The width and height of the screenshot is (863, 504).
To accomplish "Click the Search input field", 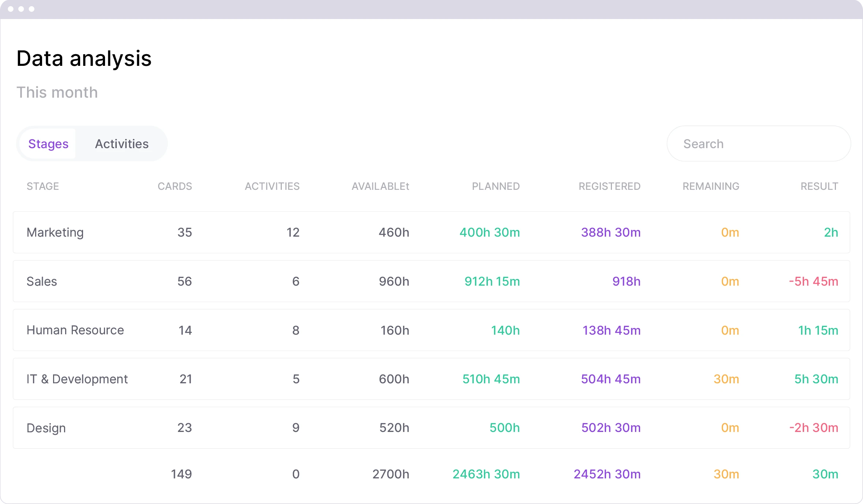I will point(758,143).
